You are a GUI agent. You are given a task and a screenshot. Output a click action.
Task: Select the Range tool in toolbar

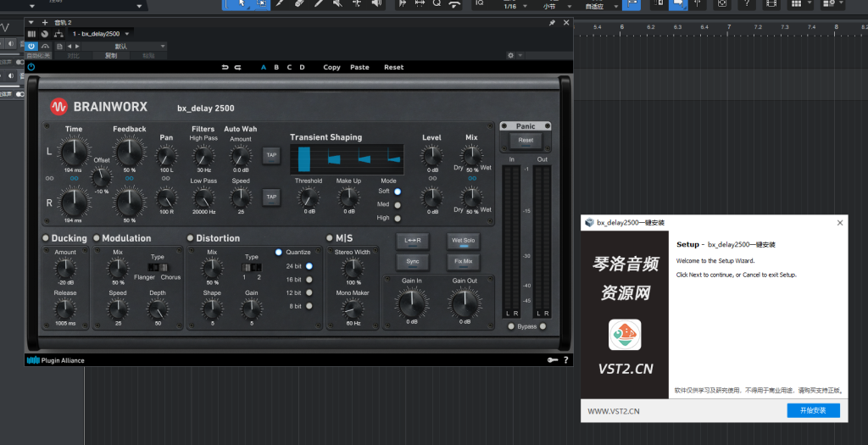click(x=261, y=3)
